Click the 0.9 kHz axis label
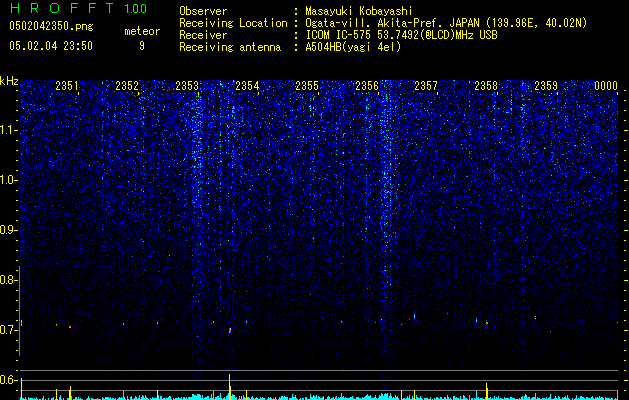The height and width of the screenshot is (400, 629). tap(8, 230)
